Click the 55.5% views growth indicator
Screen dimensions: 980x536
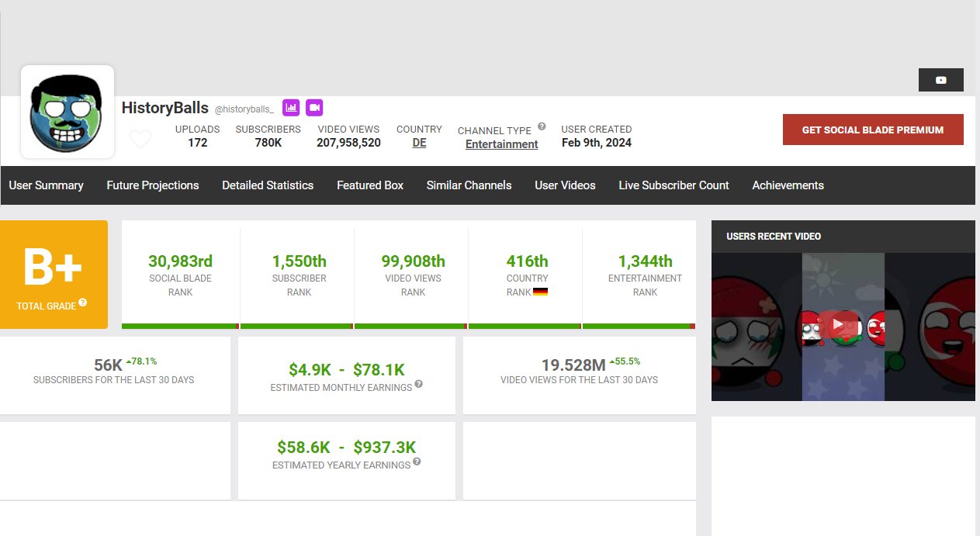point(625,361)
